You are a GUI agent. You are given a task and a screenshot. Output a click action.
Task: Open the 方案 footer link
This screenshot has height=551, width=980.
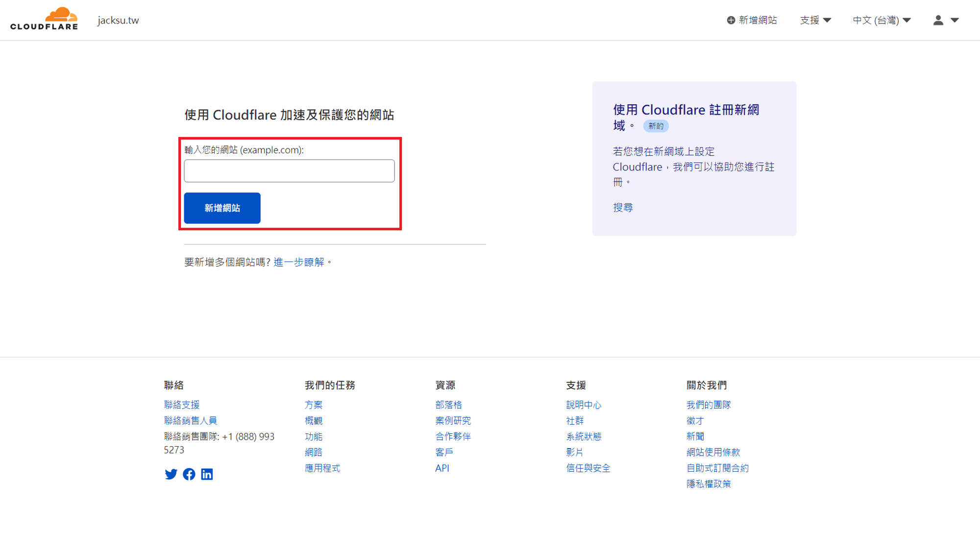pos(314,405)
